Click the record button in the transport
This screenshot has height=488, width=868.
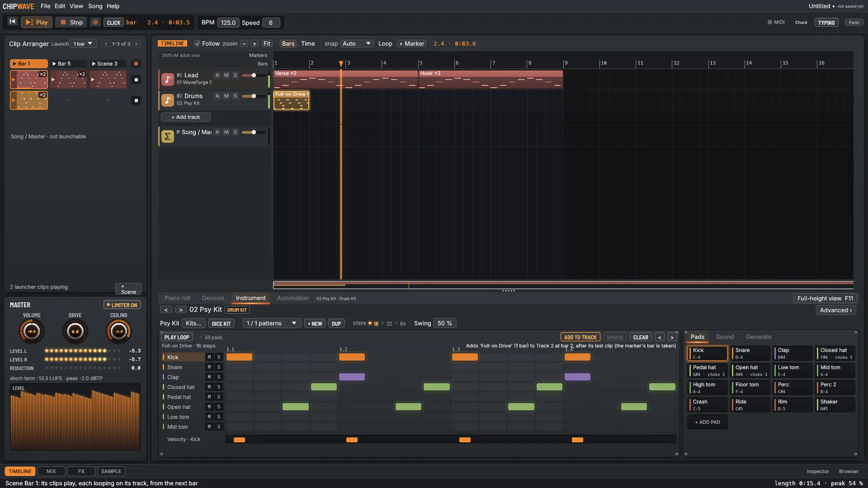[x=95, y=22]
